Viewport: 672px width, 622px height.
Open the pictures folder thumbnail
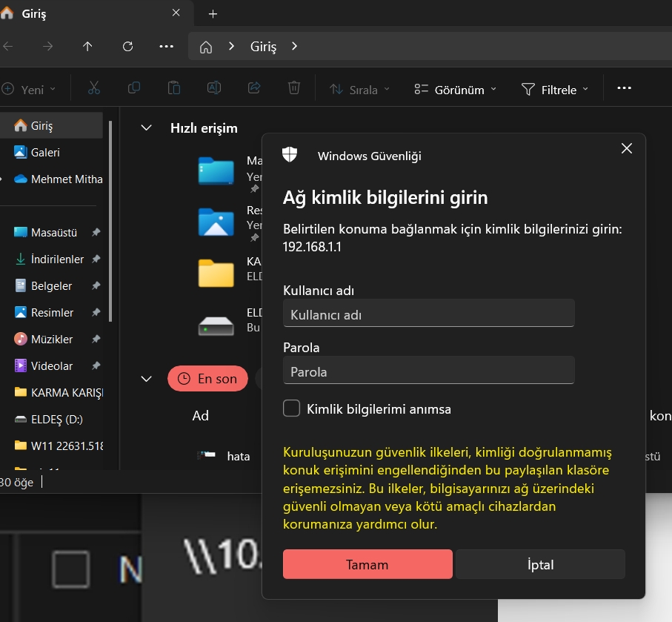coord(216,222)
